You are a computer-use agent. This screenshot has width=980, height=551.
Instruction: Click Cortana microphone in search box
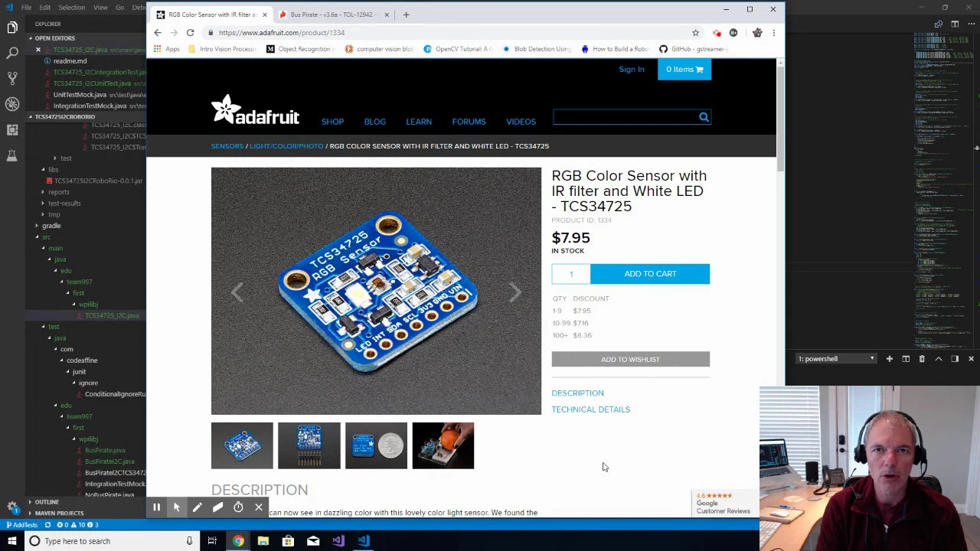point(189,541)
